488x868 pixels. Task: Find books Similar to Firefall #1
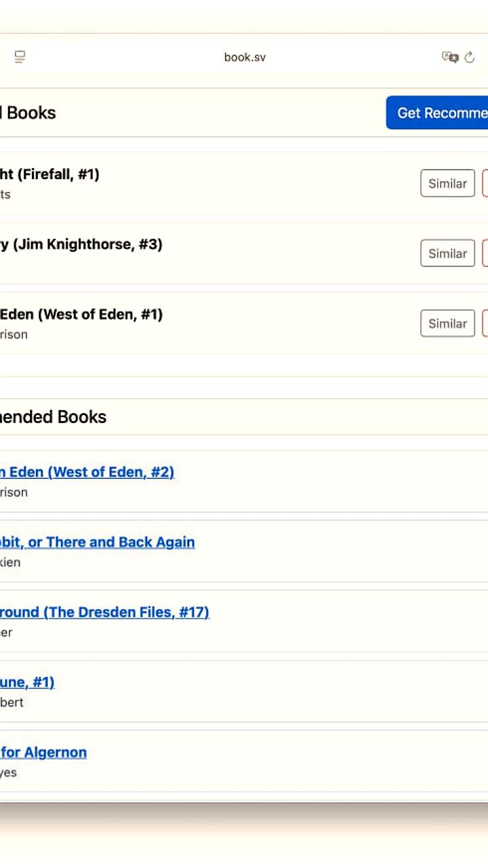[447, 183]
